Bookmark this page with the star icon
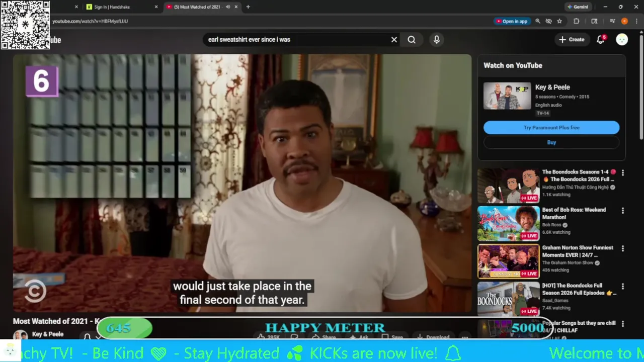This screenshot has width=644, height=362. (559, 21)
